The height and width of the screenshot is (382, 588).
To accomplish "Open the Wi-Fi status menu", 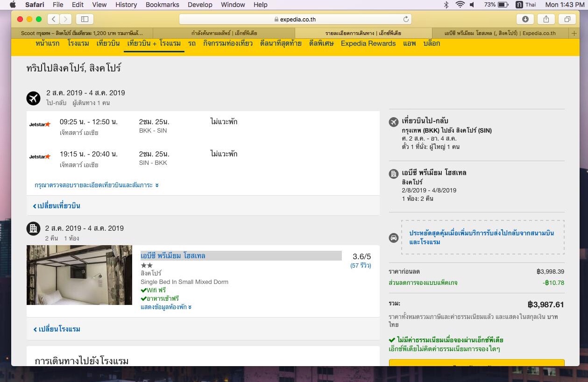I will pos(460,5).
